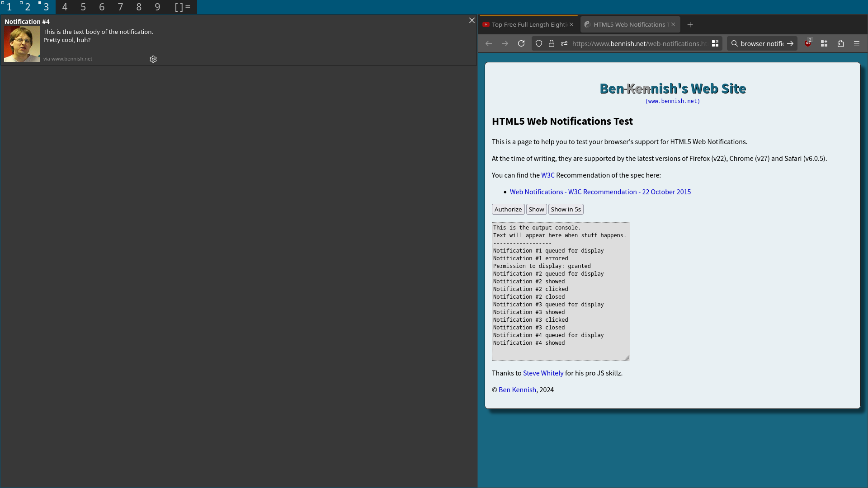Open a new browser tab
The width and height of the screenshot is (868, 488).
(x=690, y=25)
